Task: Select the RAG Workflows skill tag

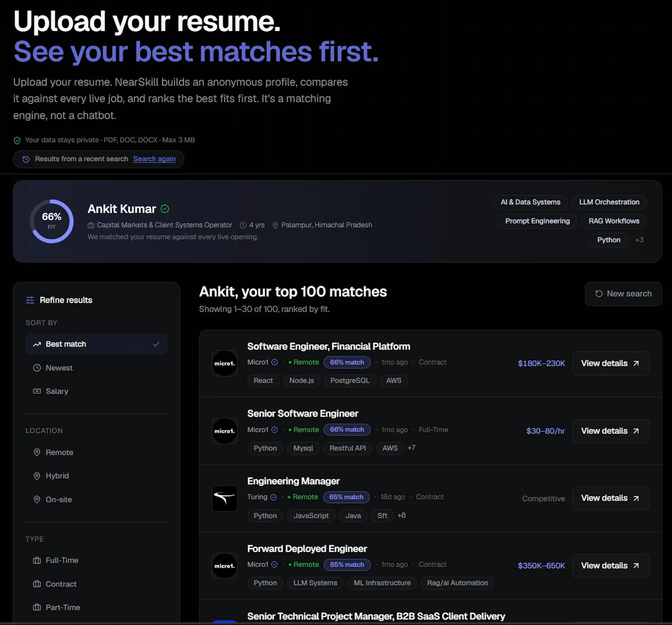Action: 614,221
